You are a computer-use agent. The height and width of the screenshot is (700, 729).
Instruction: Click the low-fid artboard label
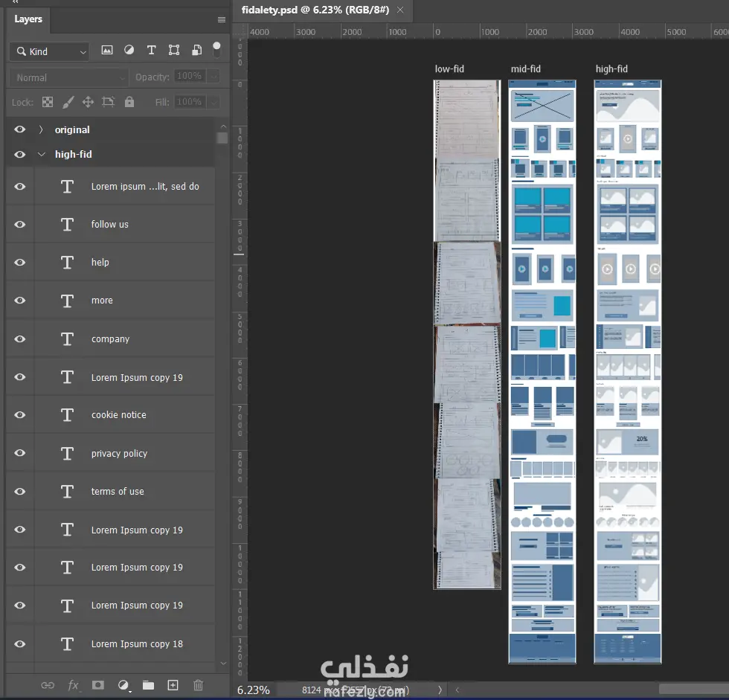pyautogui.click(x=449, y=69)
